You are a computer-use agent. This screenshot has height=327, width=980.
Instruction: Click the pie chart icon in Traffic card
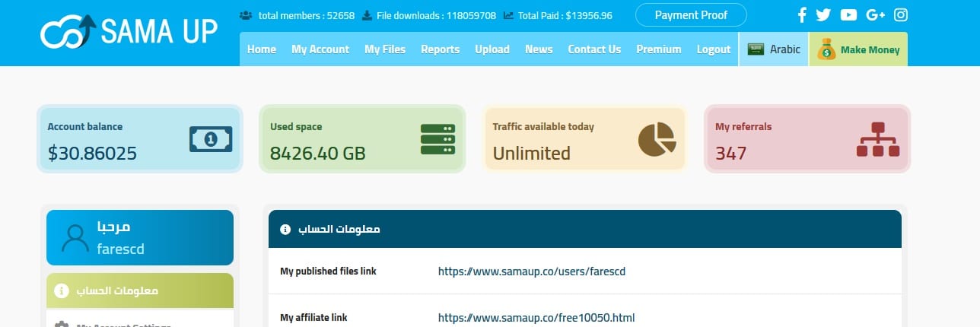pos(657,139)
